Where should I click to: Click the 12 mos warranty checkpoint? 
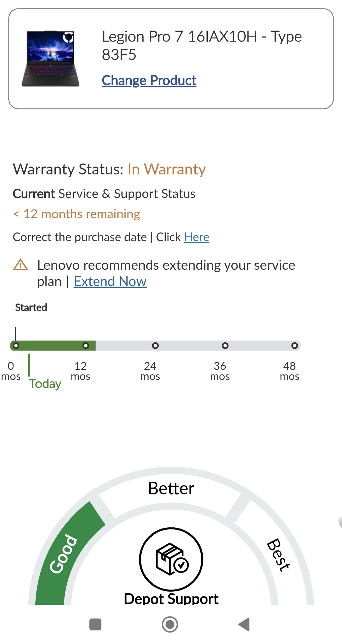click(86, 346)
